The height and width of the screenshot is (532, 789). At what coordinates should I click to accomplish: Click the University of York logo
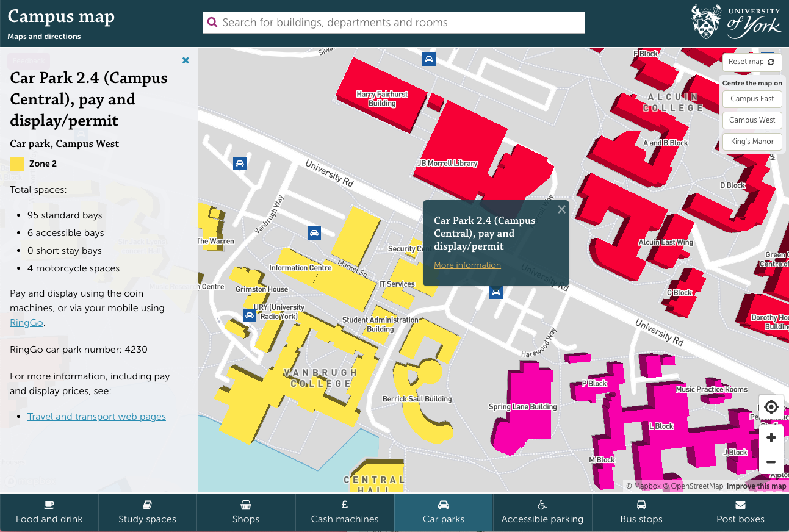(735, 22)
